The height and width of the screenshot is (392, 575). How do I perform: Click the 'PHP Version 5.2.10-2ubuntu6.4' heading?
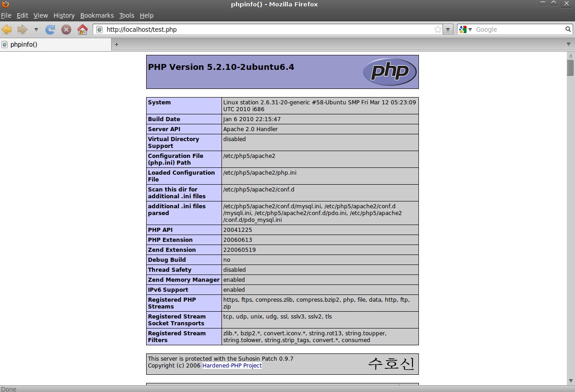(x=221, y=67)
